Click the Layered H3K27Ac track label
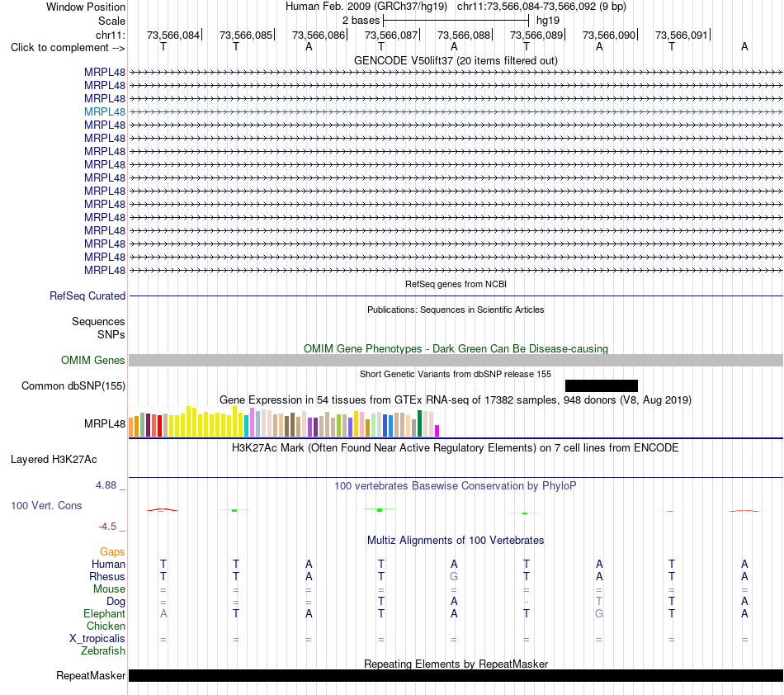 [54, 460]
